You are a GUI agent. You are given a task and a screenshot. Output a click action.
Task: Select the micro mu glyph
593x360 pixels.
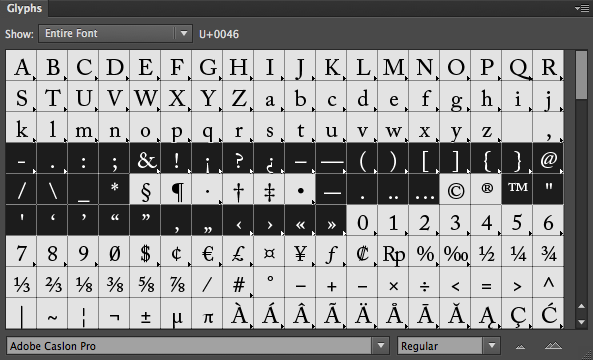[x=176, y=313]
